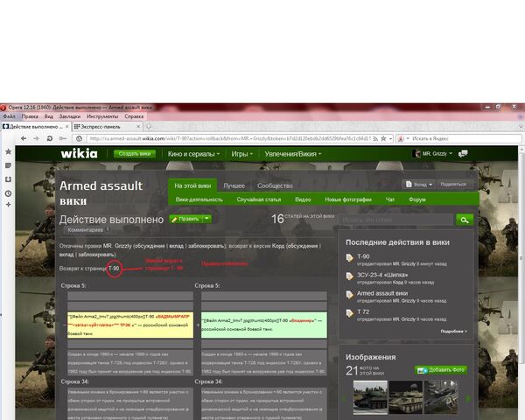Open the Вид menu
Image resolution: width=525 pixels, height=420 pixels.
click(48, 116)
